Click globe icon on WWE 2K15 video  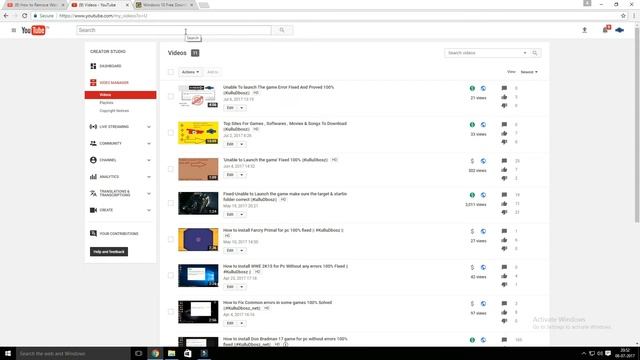[483, 267]
